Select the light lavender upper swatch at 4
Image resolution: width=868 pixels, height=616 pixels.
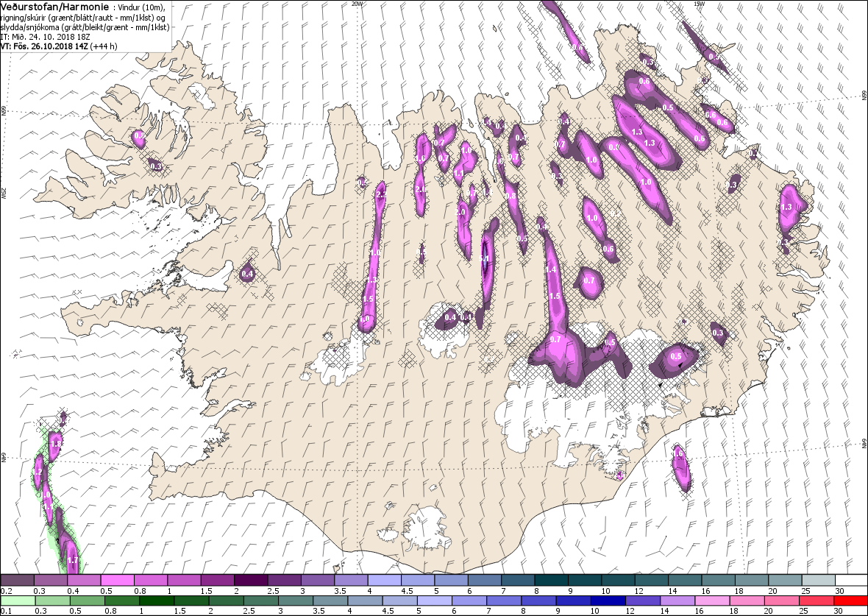(x=384, y=580)
